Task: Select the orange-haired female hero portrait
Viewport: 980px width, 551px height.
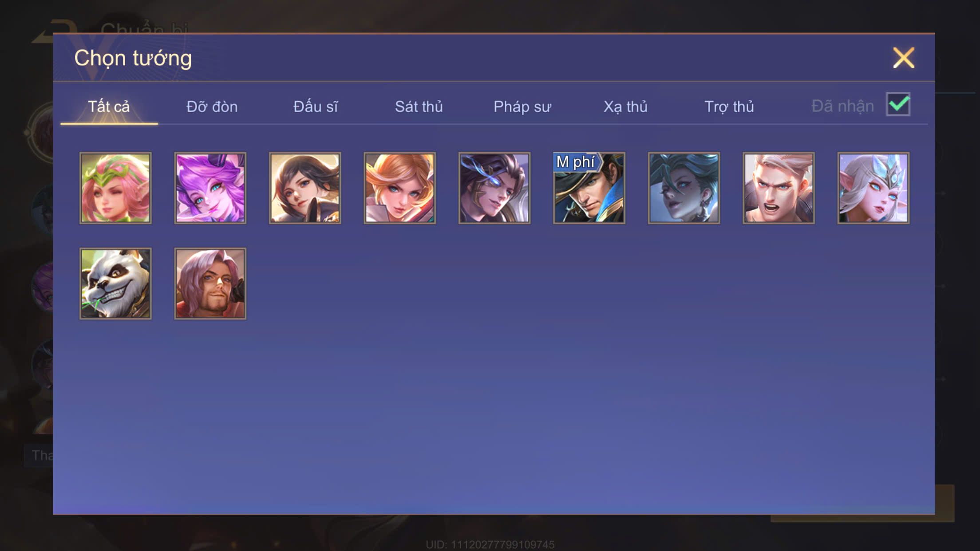Action: [400, 188]
